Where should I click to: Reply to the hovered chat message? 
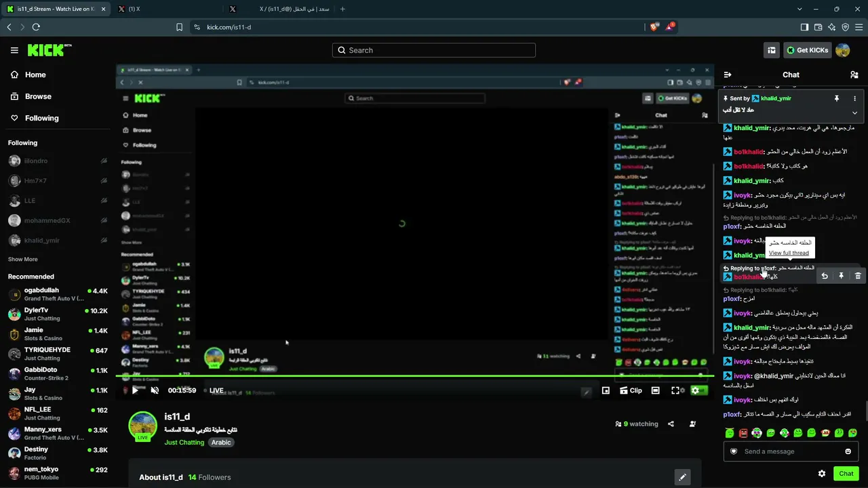(x=825, y=276)
